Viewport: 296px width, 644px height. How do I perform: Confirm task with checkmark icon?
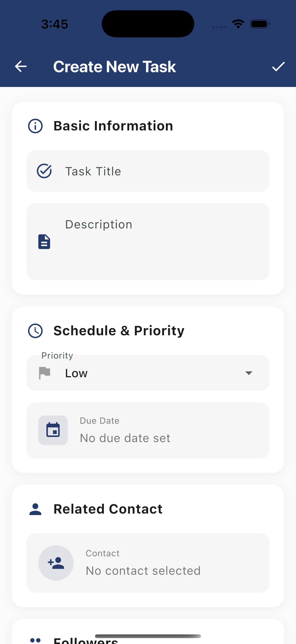click(x=278, y=67)
